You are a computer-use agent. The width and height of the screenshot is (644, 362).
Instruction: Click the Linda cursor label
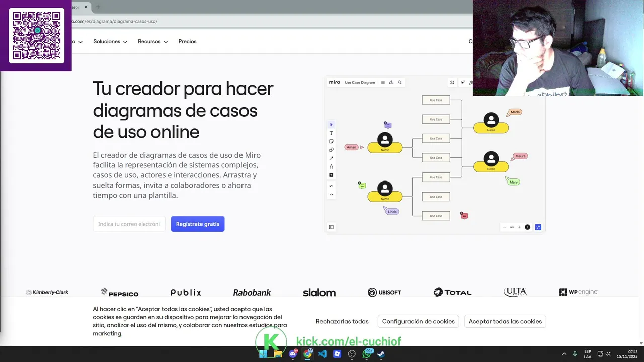click(392, 212)
